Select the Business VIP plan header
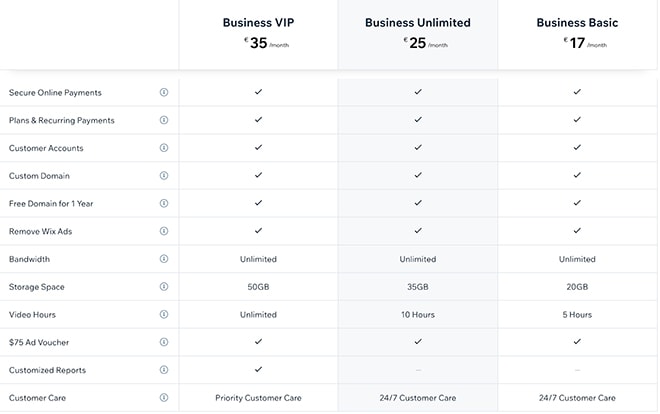The height and width of the screenshot is (414, 660). coord(258,22)
